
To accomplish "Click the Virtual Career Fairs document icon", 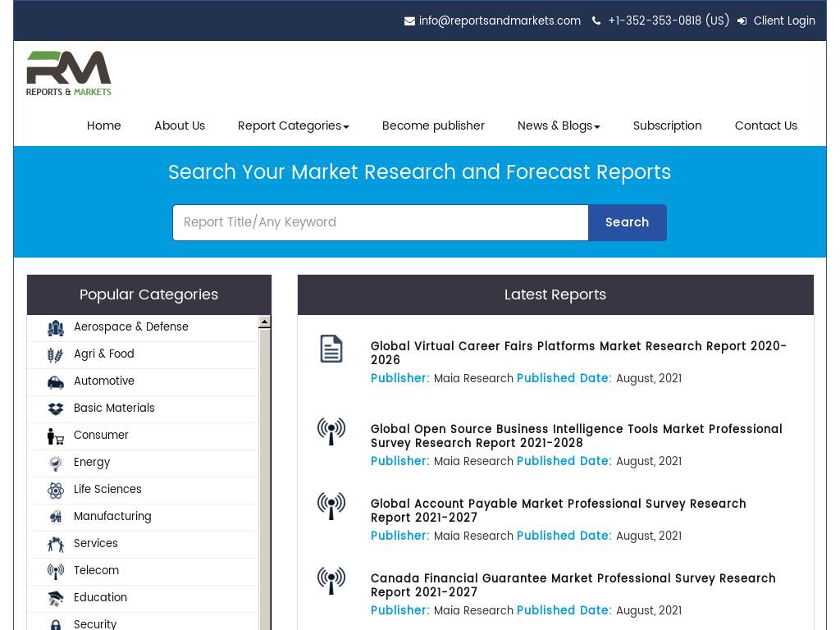I will tap(331, 349).
